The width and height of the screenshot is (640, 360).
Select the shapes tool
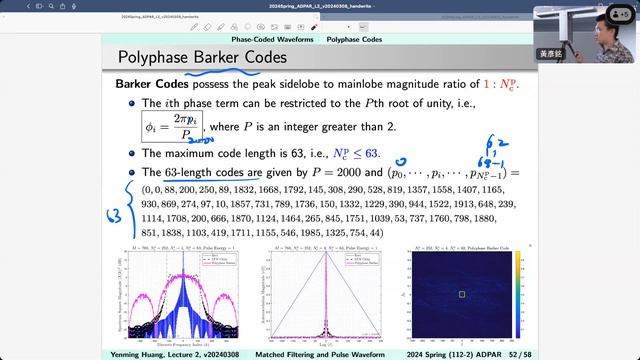tap(234, 27)
